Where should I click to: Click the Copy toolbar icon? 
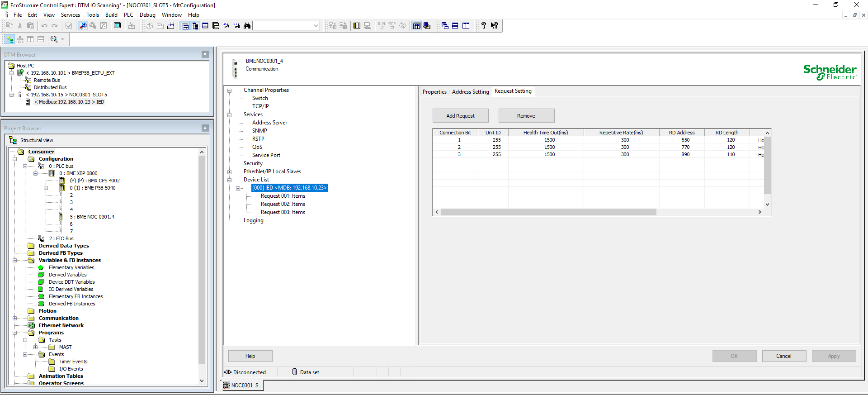pos(9,26)
